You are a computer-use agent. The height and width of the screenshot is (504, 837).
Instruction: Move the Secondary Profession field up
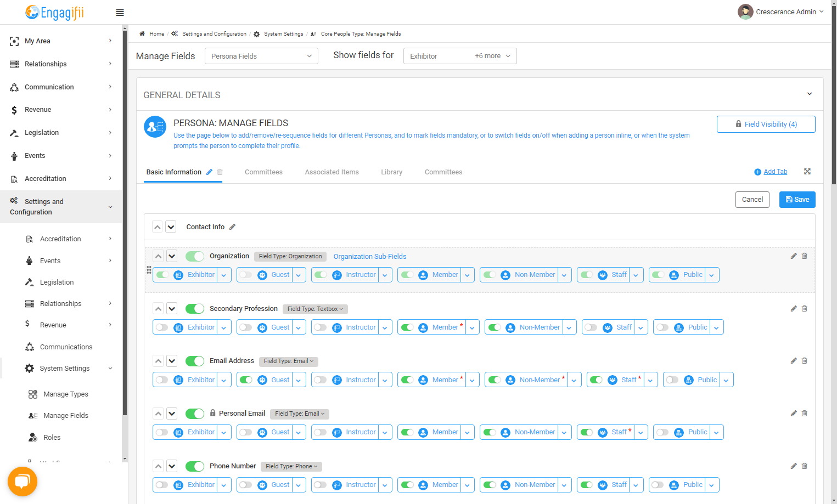[x=158, y=309]
